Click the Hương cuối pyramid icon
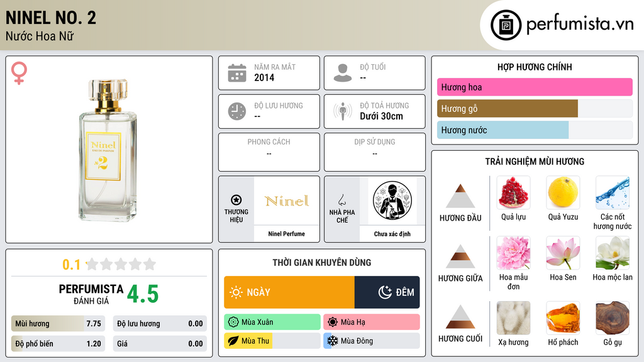 point(460,317)
